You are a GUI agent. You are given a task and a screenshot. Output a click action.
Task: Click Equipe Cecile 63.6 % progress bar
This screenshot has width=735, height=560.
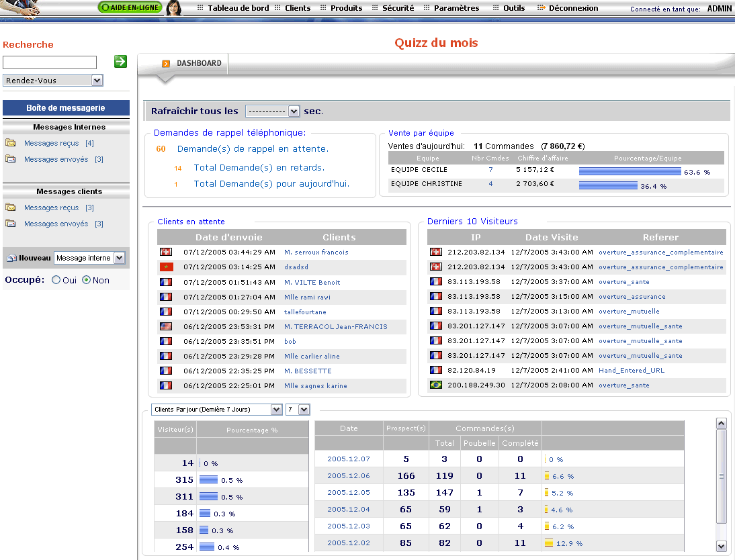[x=630, y=172]
